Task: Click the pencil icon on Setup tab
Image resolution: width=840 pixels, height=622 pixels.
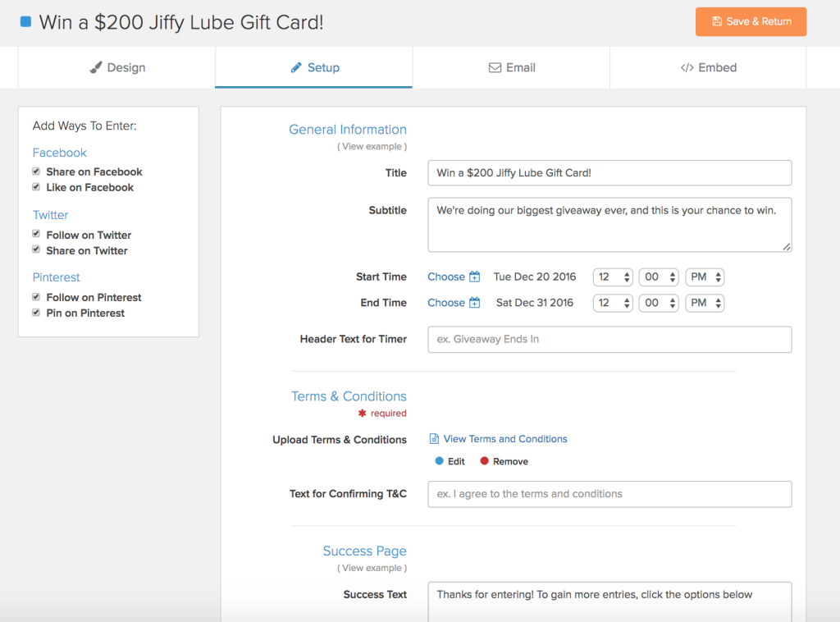Action: pos(296,67)
